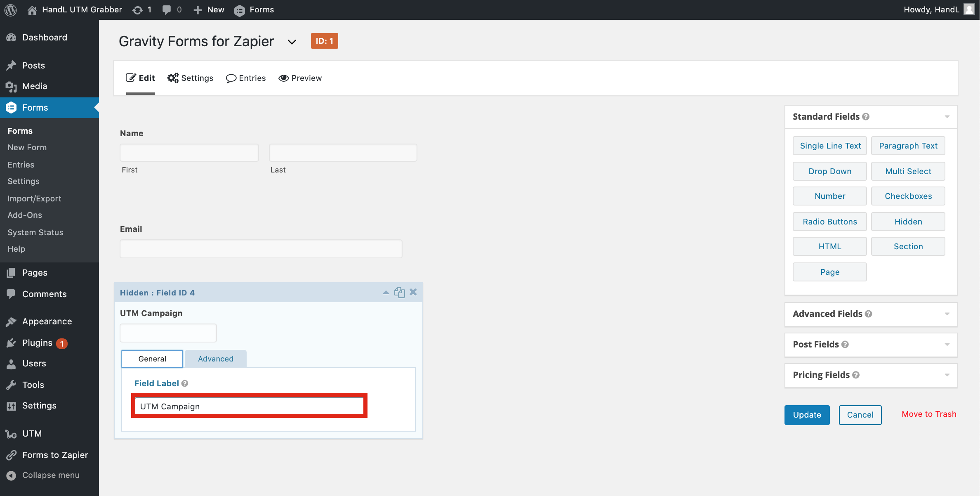
Task: Add a Hidden field button
Action: point(908,222)
